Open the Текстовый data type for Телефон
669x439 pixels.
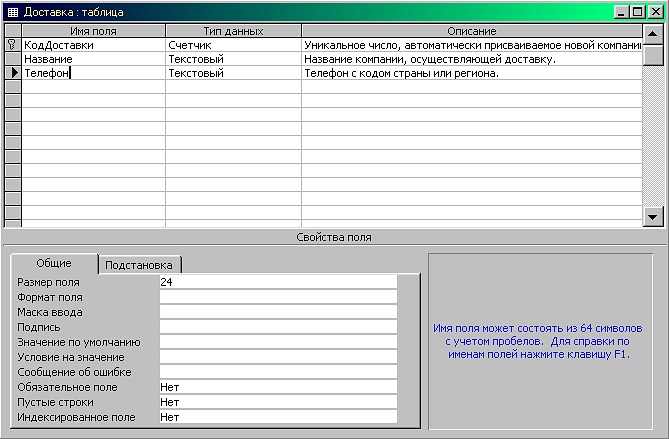click(233, 73)
